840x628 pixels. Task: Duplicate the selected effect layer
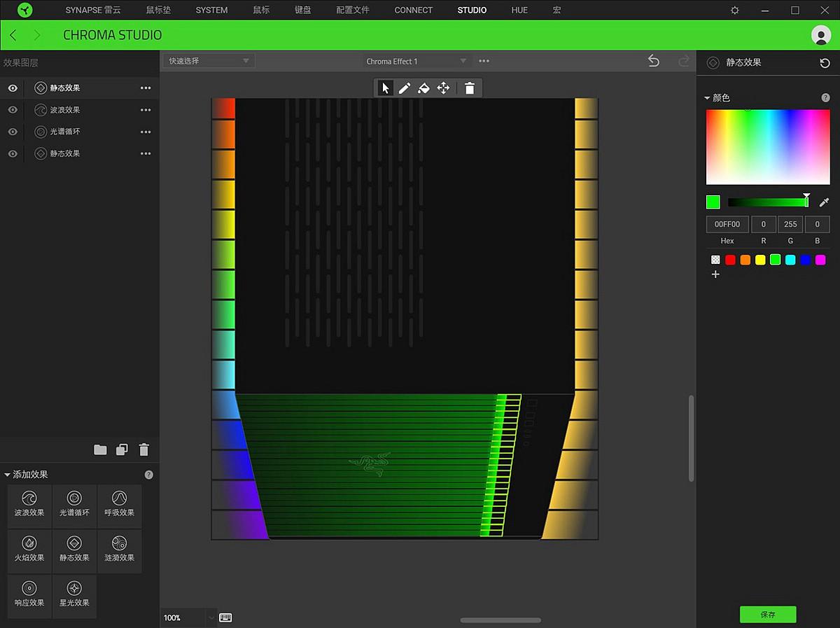(122, 449)
